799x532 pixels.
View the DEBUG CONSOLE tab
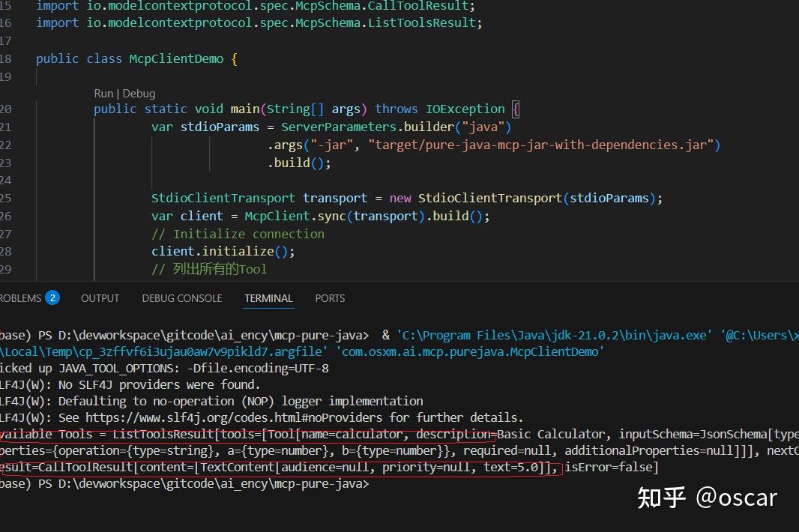[181, 297]
